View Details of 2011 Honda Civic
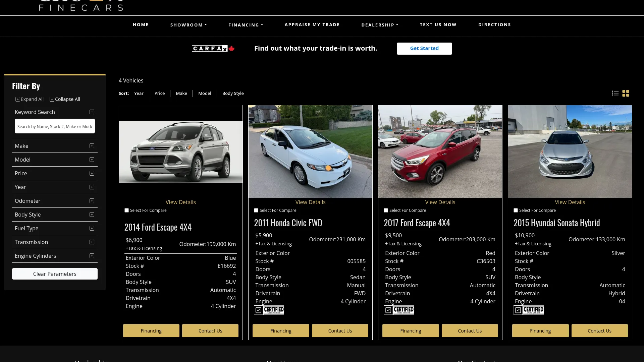644x362 pixels. click(311, 202)
